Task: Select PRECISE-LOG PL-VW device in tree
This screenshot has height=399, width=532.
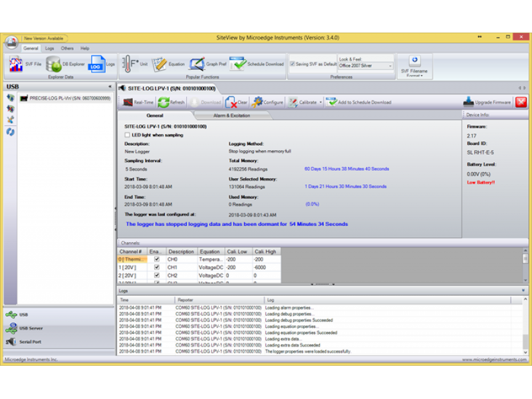Action: 65,98
